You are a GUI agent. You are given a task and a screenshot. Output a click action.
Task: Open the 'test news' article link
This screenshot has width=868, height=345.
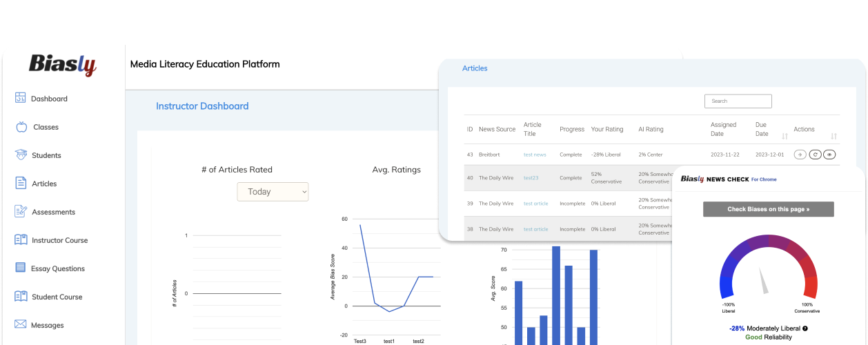(535, 155)
